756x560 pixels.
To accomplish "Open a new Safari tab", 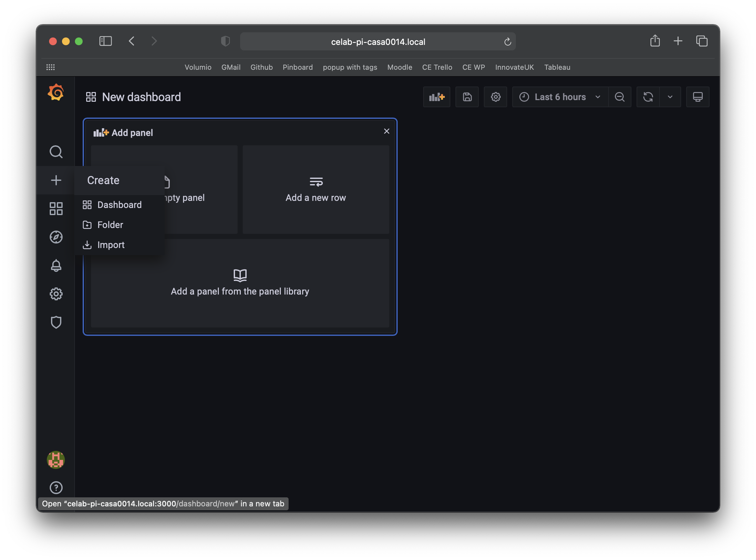I will click(x=678, y=41).
